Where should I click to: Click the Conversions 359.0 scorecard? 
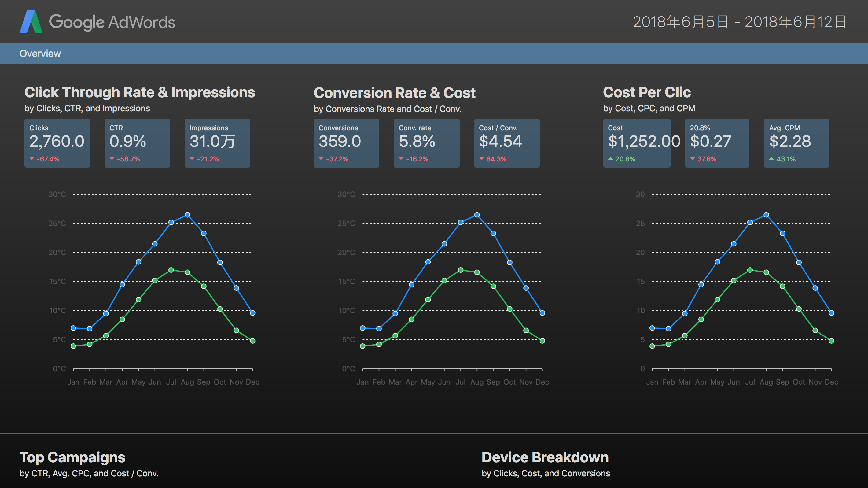(346, 143)
